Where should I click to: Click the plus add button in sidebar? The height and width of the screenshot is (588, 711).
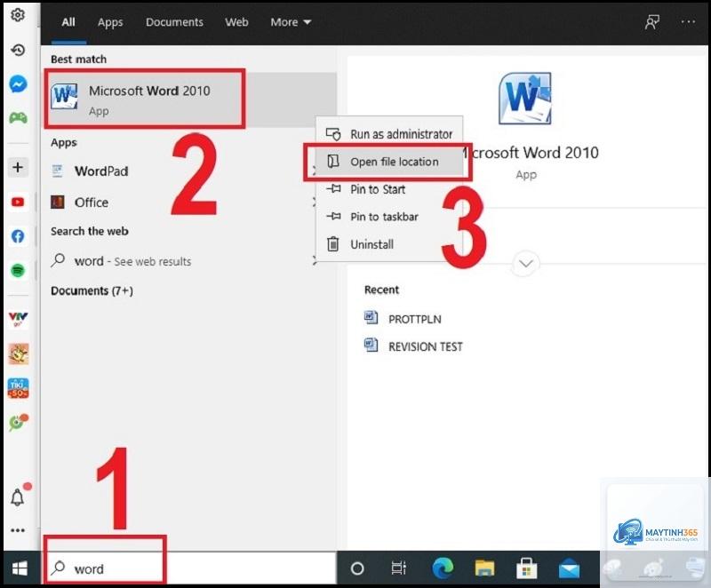click(x=18, y=167)
